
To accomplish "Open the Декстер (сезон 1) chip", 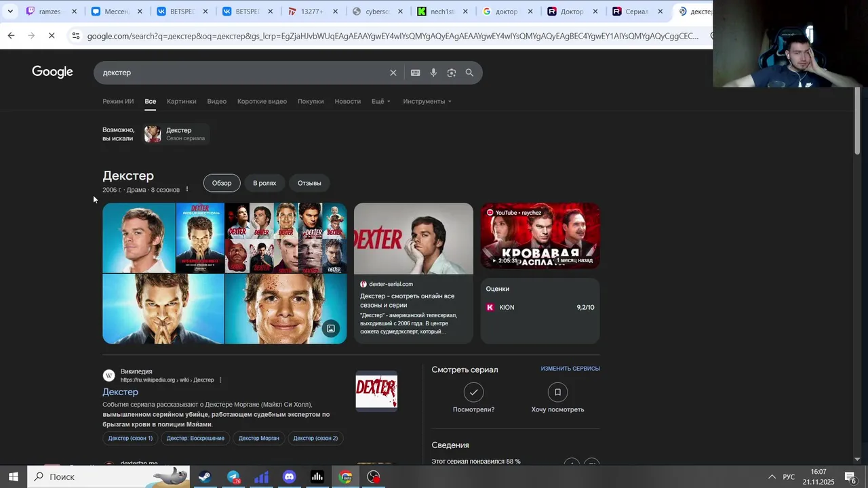I will coord(130,439).
